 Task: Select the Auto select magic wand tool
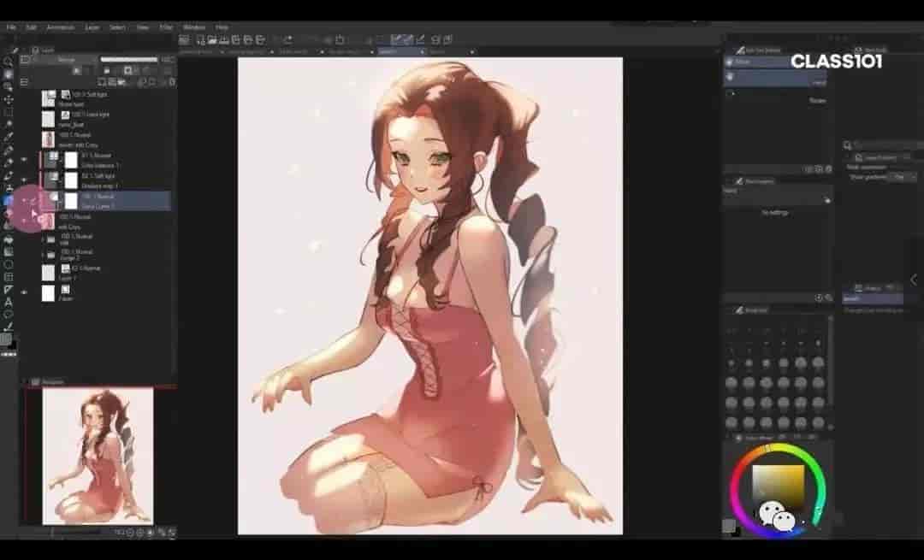tap(9, 124)
